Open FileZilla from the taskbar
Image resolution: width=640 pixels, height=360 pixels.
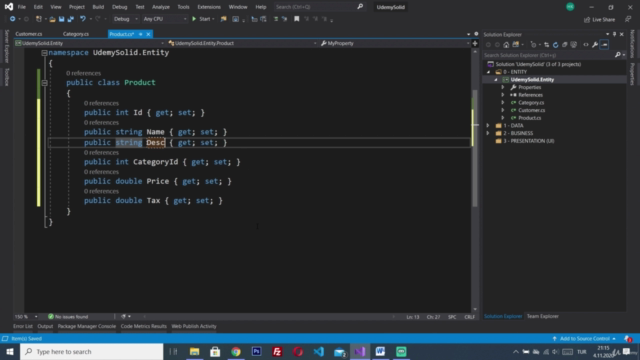click(277, 351)
